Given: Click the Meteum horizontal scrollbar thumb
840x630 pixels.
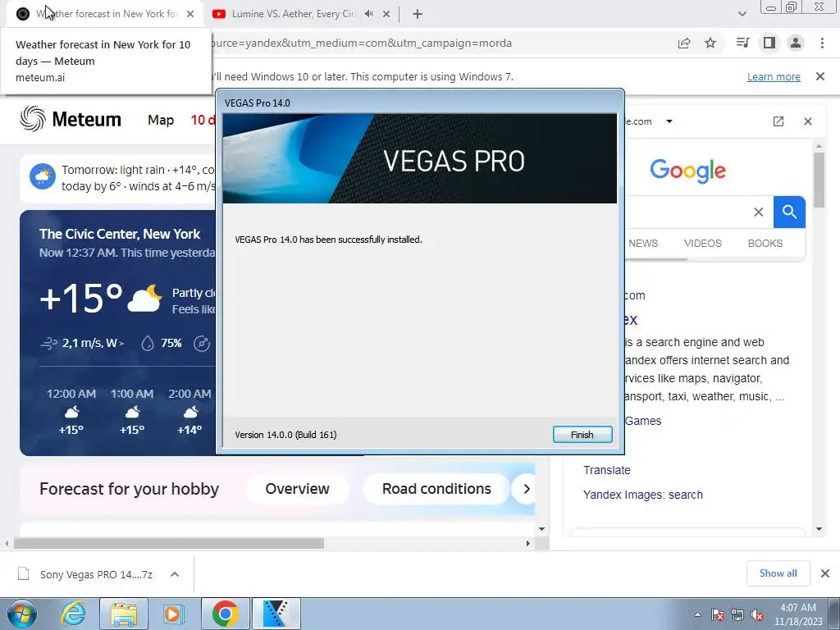Looking at the screenshot, I should (x=169, y=543).
